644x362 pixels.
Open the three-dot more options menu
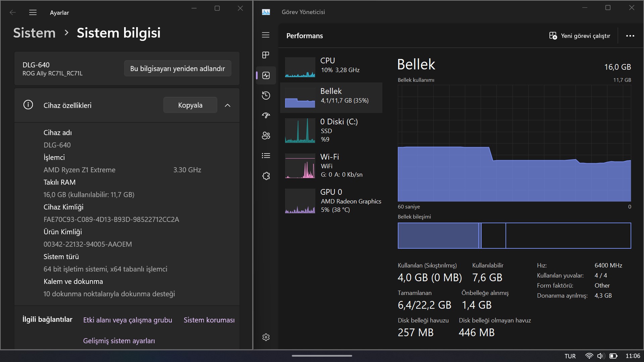point(630,36)
